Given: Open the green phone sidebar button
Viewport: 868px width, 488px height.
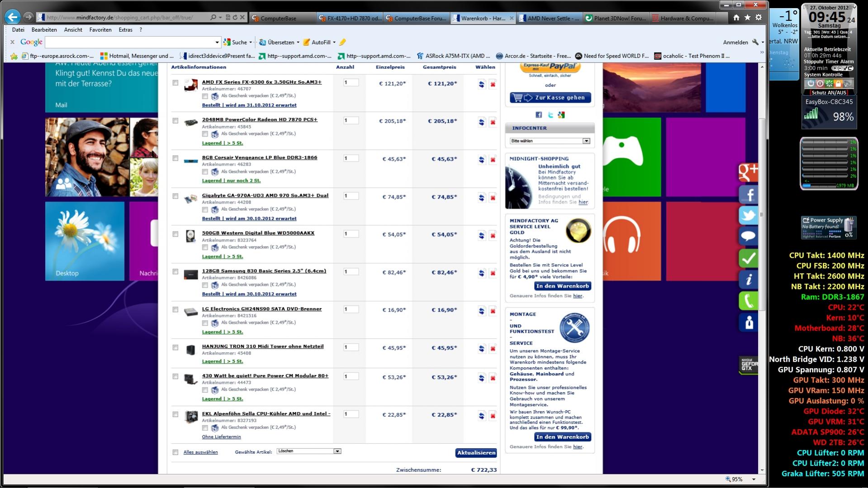Looking at the screenshot, I should coord(748,301).
